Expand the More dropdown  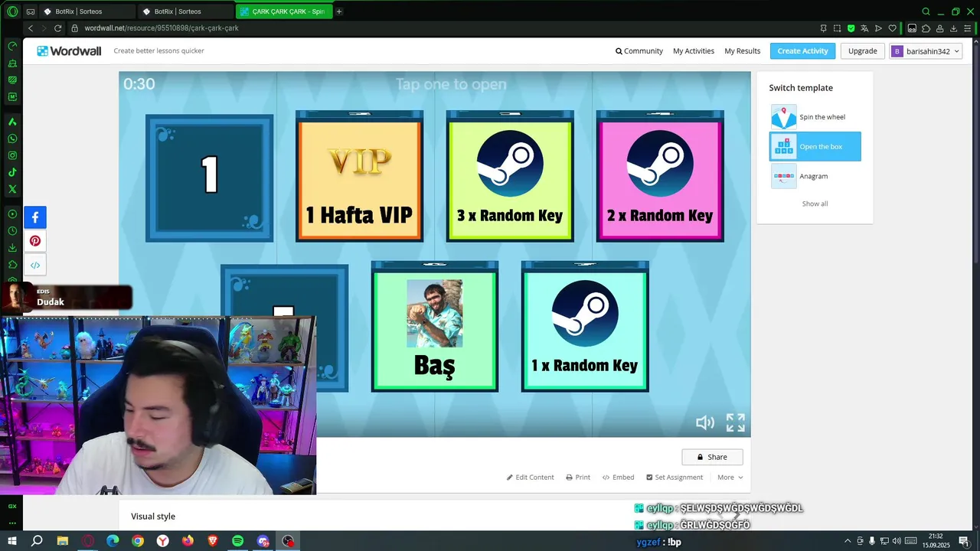[x=730, y=477]
